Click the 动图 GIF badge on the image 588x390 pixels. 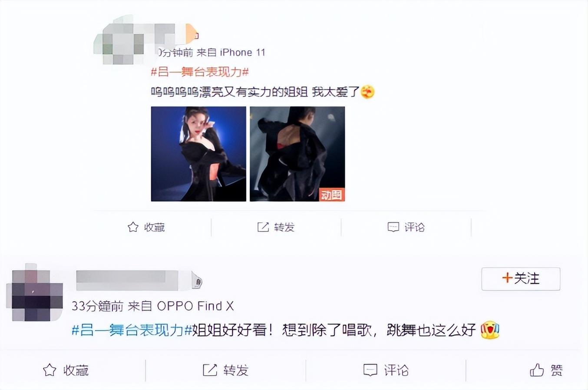pyautogui.click(x=332, y=195)
